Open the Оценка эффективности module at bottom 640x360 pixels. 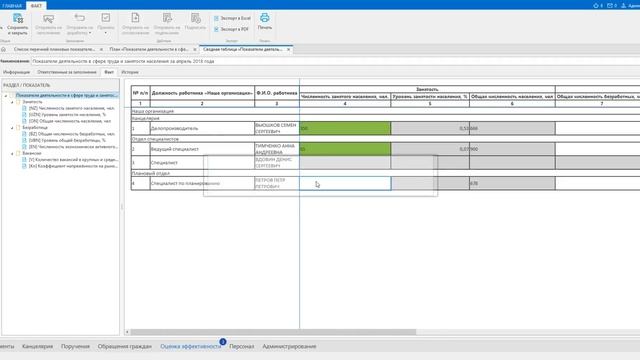[x=191, y=346]
